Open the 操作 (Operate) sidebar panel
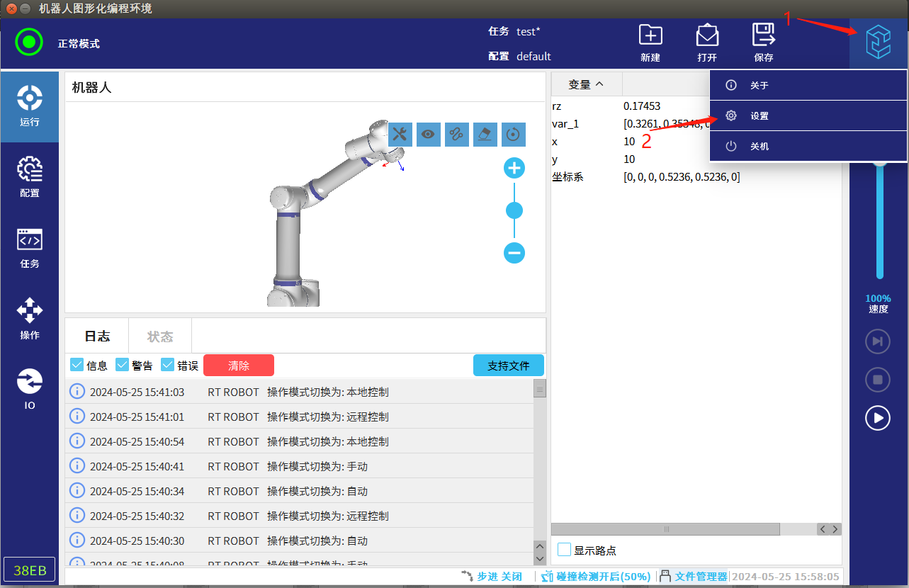This screenshot has height=588, width=909. 29,319
